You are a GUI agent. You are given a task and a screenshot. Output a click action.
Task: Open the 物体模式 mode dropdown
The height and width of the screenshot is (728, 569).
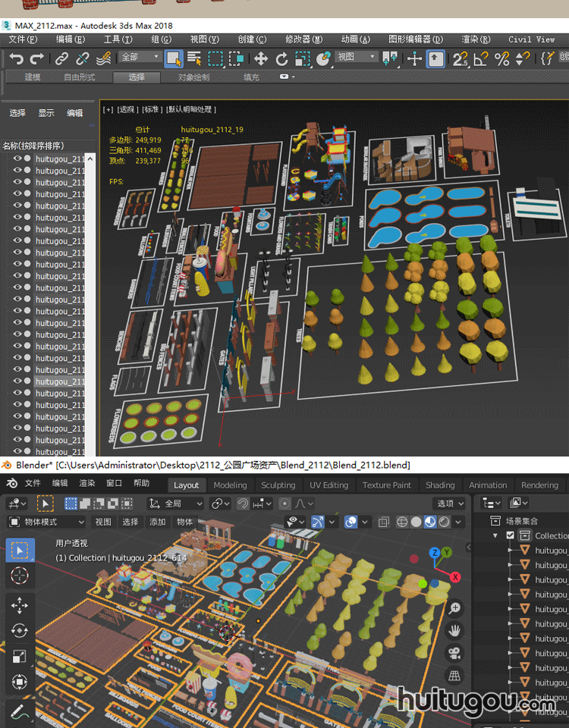click(46, 522)
